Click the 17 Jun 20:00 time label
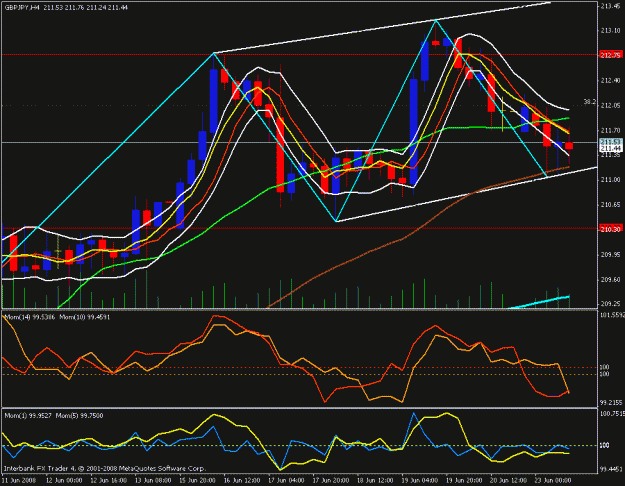 coord(332,480)
